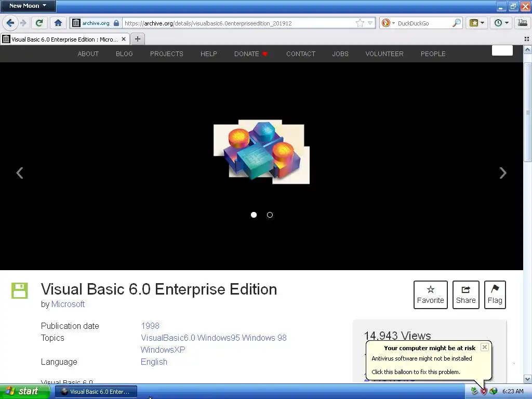Click the page scrollbar down arrow

tap(528, 379)
